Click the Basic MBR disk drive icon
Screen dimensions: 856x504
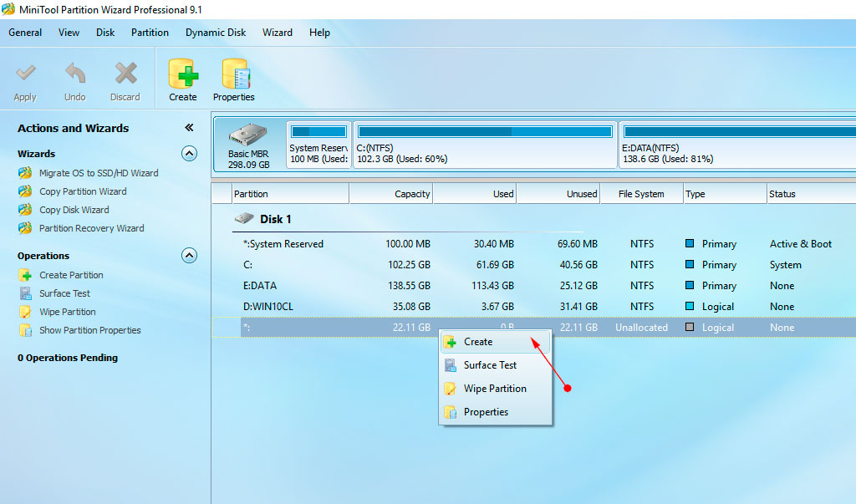pos(247,135)
